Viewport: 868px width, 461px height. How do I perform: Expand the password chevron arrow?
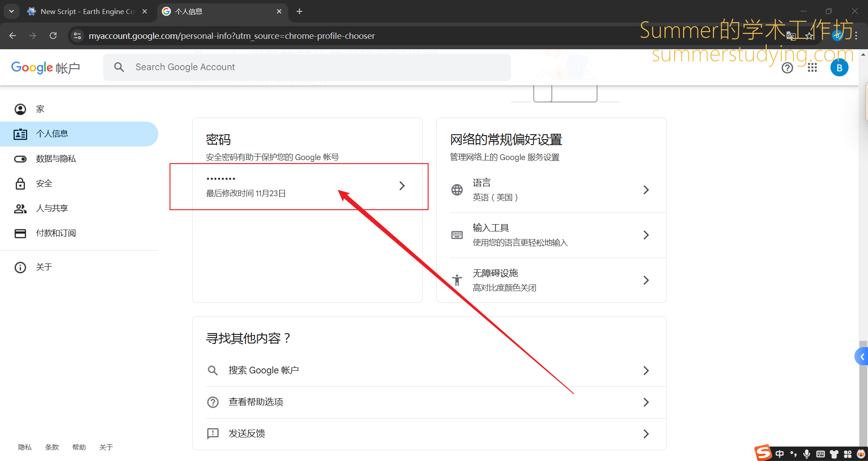click(x=402, y=186)
